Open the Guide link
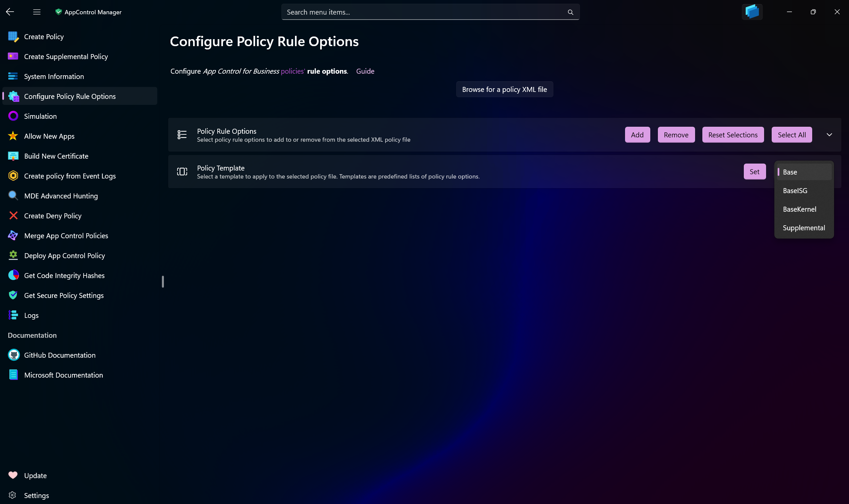849x504 pixels. click(365, 71)
